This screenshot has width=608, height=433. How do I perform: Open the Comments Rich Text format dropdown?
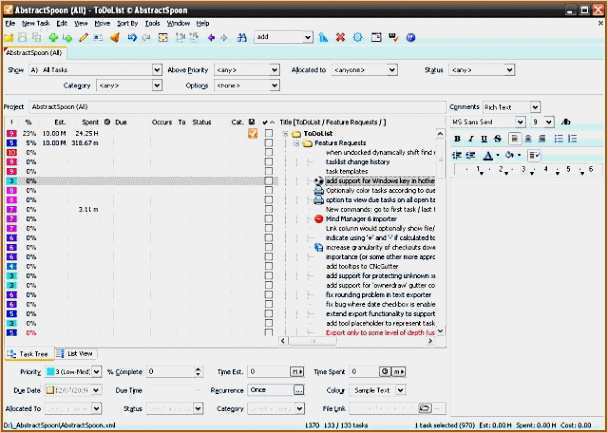535,107
